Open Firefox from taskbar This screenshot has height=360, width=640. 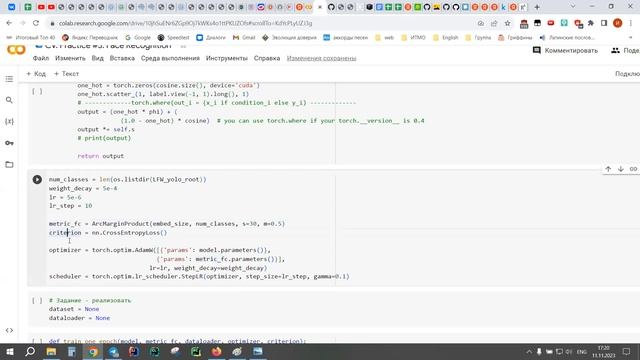click(216, 352)
